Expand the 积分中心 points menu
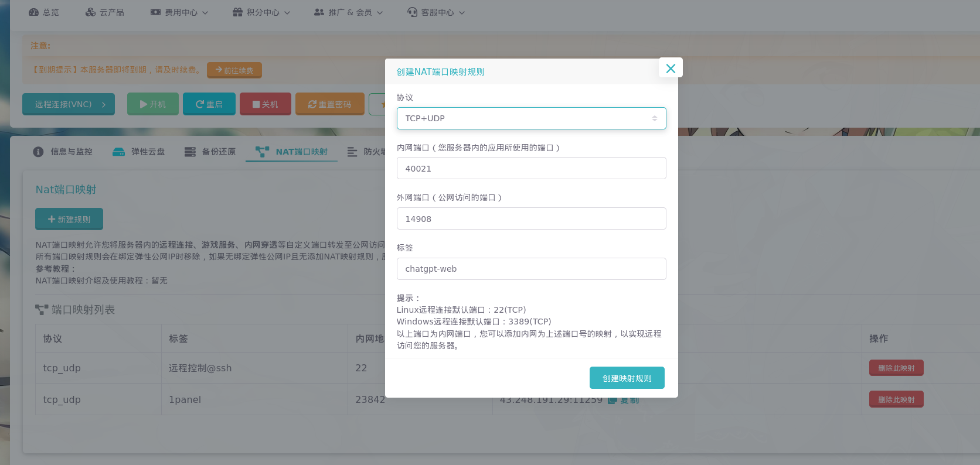Screen dimensions: 980x465 pos(261,12)
